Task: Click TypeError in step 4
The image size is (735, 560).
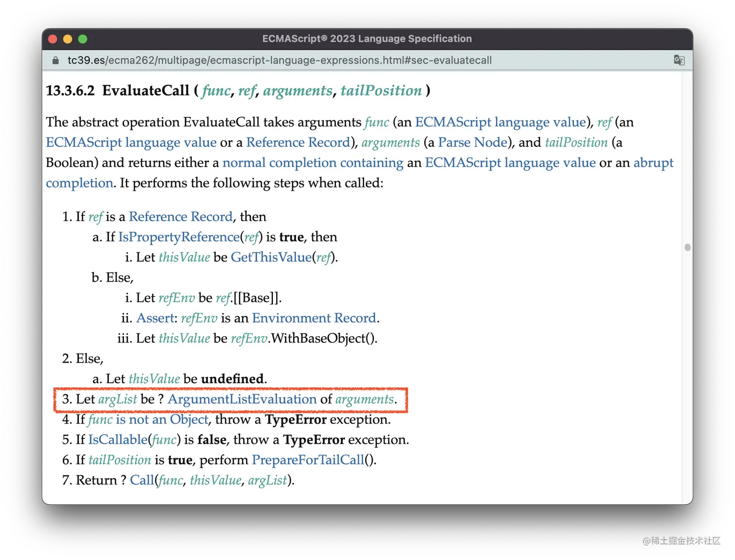Action: pos(296,420)
